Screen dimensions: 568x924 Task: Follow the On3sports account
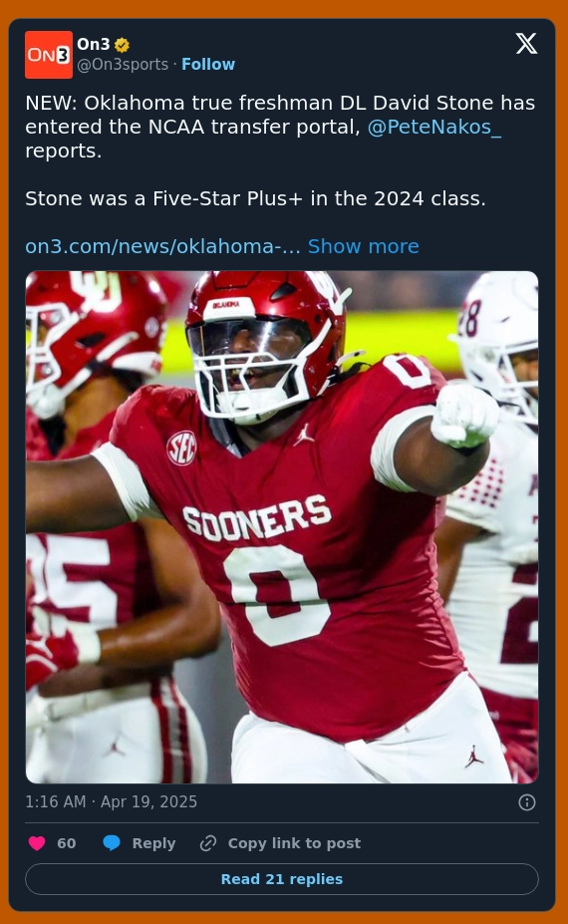pyautogui.click(x=208, y=64)
